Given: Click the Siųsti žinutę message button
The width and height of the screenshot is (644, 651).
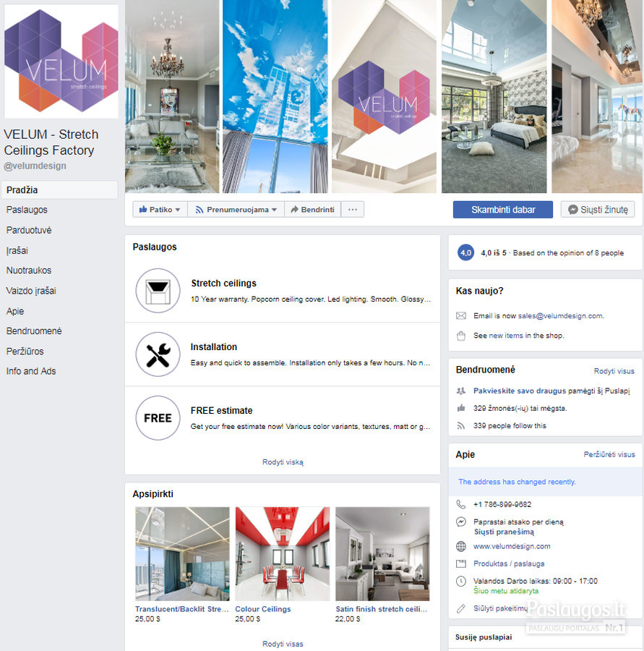Looking at the screenshot, I should coord(598,210).
